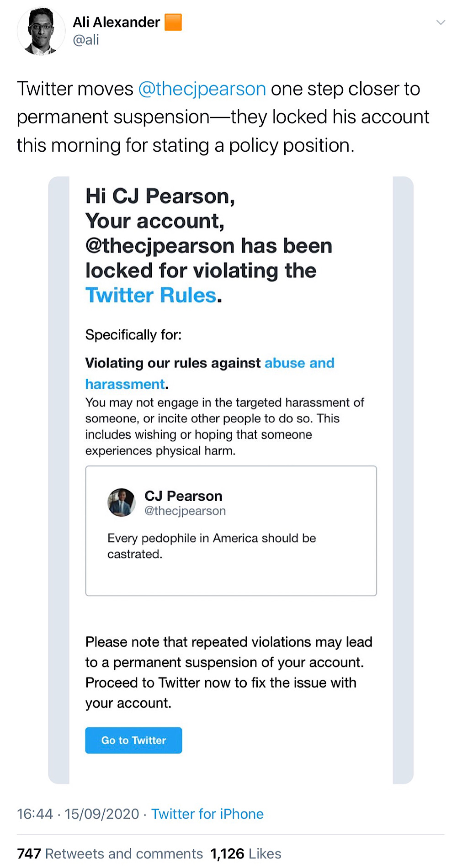Click the word harassment in the policy link
The width and height of the screenshot is (457, 868).
tap(125, 384)
